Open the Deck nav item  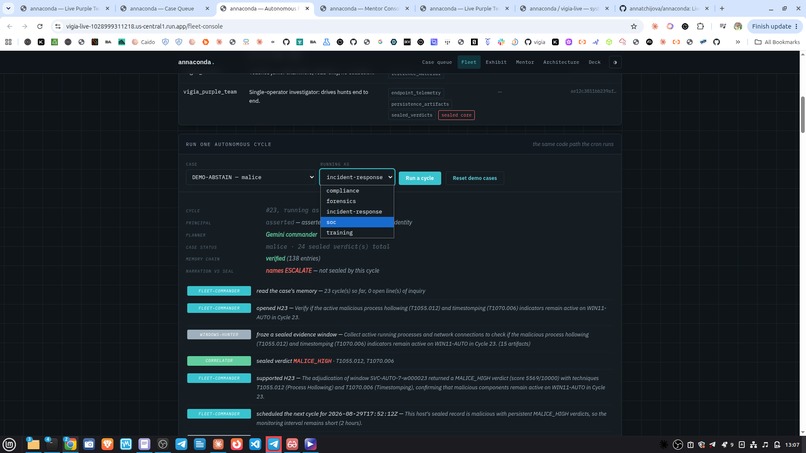pyautogui.click(x=594, y=62)
